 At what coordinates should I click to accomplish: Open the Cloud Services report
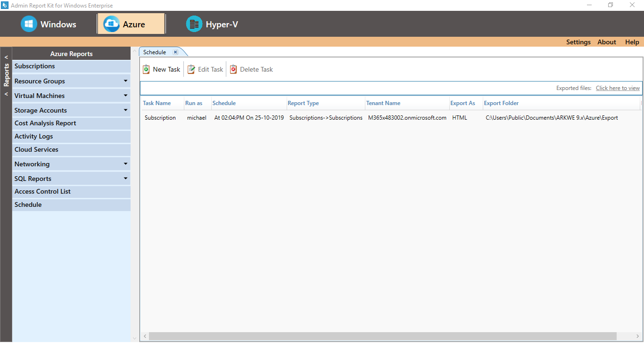71,150
